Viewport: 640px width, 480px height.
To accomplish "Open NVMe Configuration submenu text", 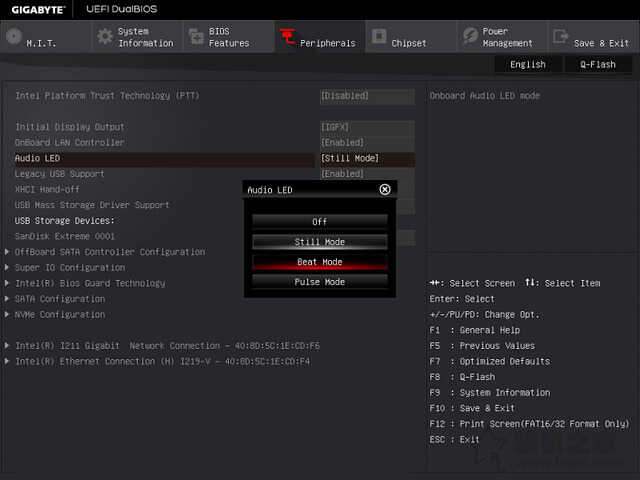I will 60,314.
